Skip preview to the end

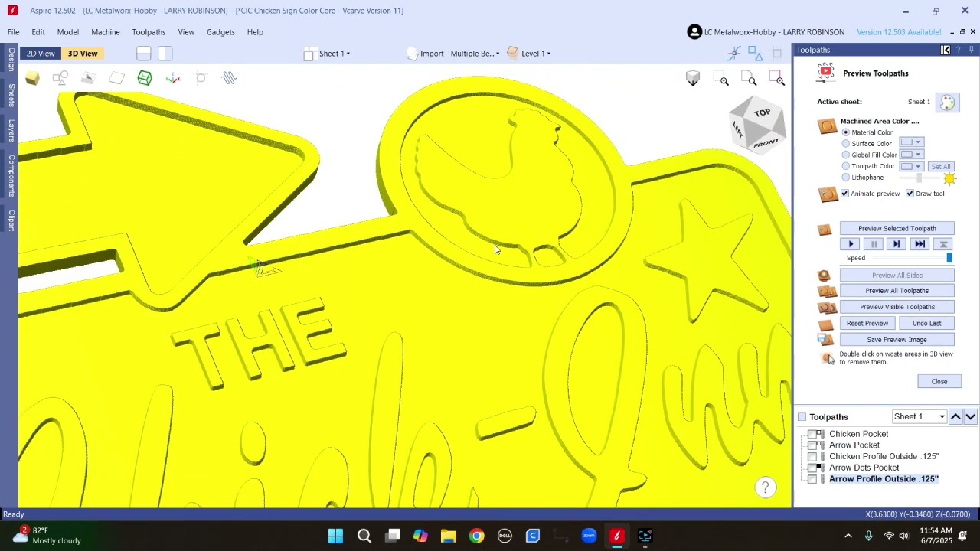pos(920,244)
